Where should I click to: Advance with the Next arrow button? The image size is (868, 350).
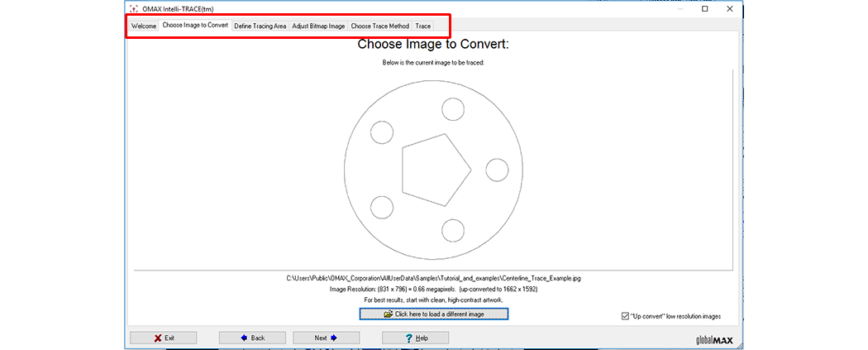click(325, 338)
